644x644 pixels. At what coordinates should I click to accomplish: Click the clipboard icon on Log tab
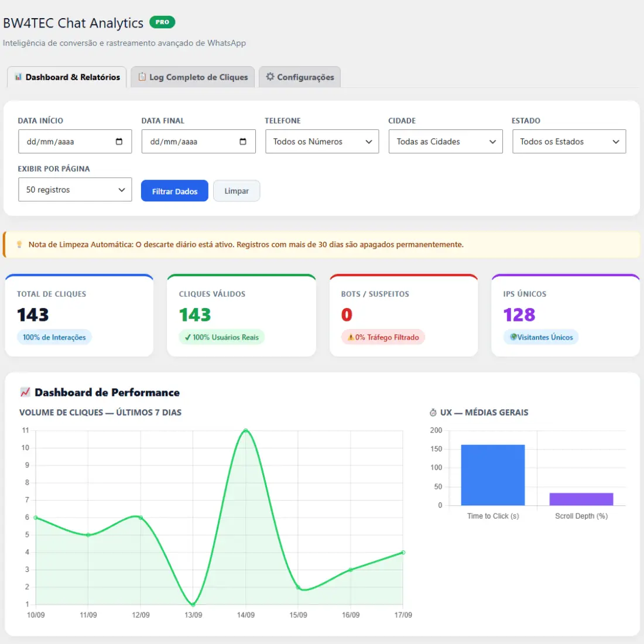[x=142, y=77]
